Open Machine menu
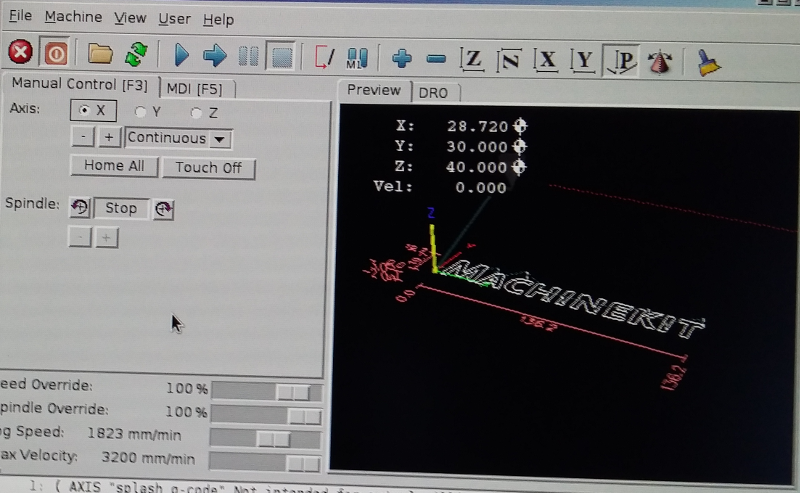800x493 pixels. click(x=73, y=17)
